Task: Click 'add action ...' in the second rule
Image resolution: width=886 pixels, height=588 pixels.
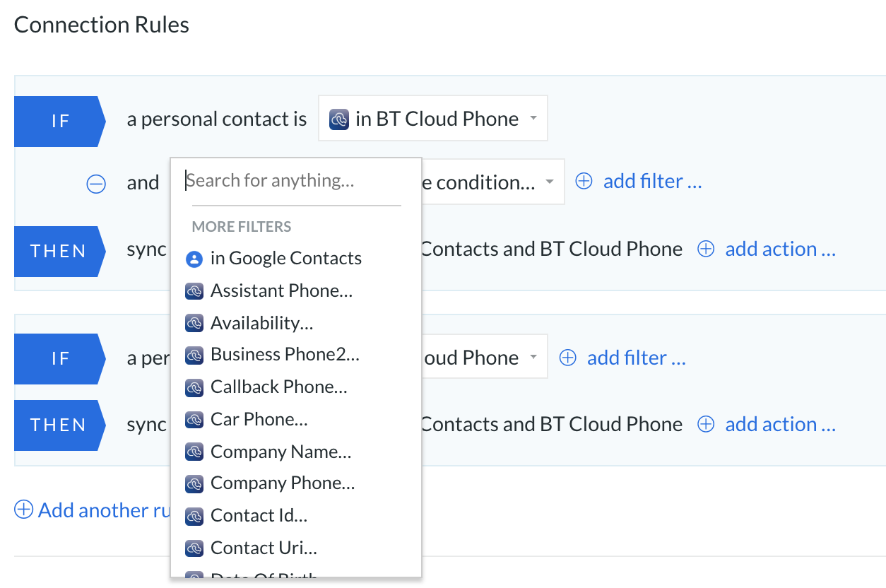Action: pos(781,424)
